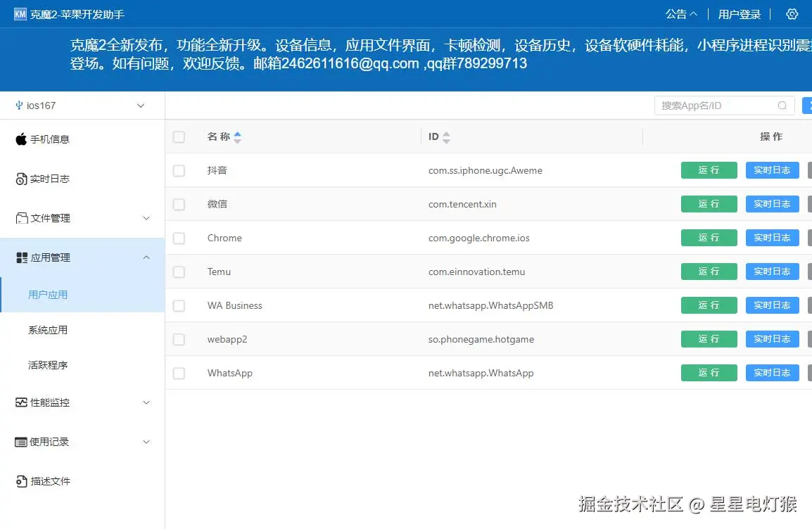The height and width of the screenshot is (529, 812).
Task: Check the select-all checkbox in the table header
Action: click(x=178, y=137)
